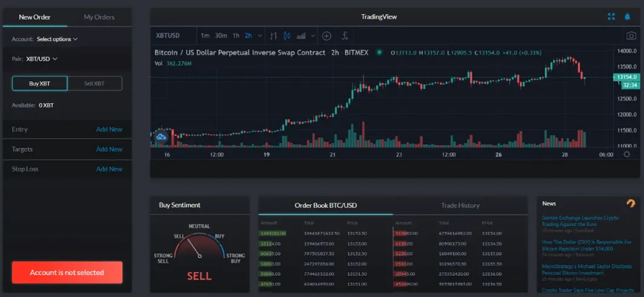This screenshot has height=297, width=644.
Task: Click the orange news feed icon
Action: (x=631, y=203)
